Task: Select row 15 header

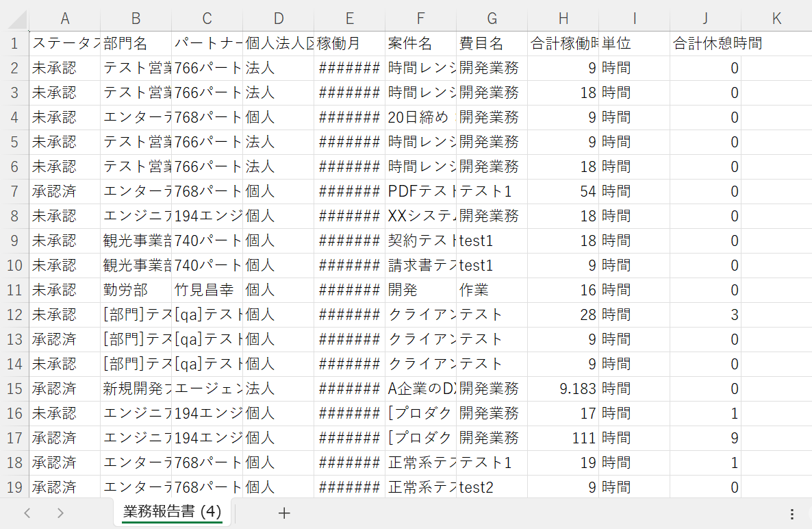Action: point(14,389)
